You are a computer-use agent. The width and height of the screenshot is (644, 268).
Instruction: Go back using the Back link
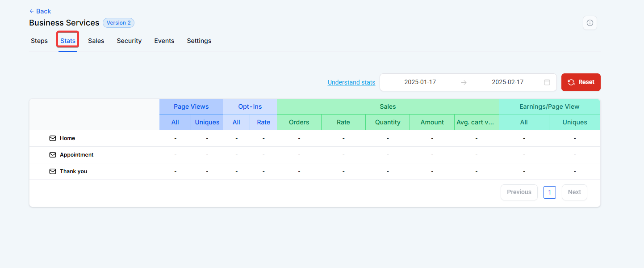pyautogui.click(x=40, y=11)
